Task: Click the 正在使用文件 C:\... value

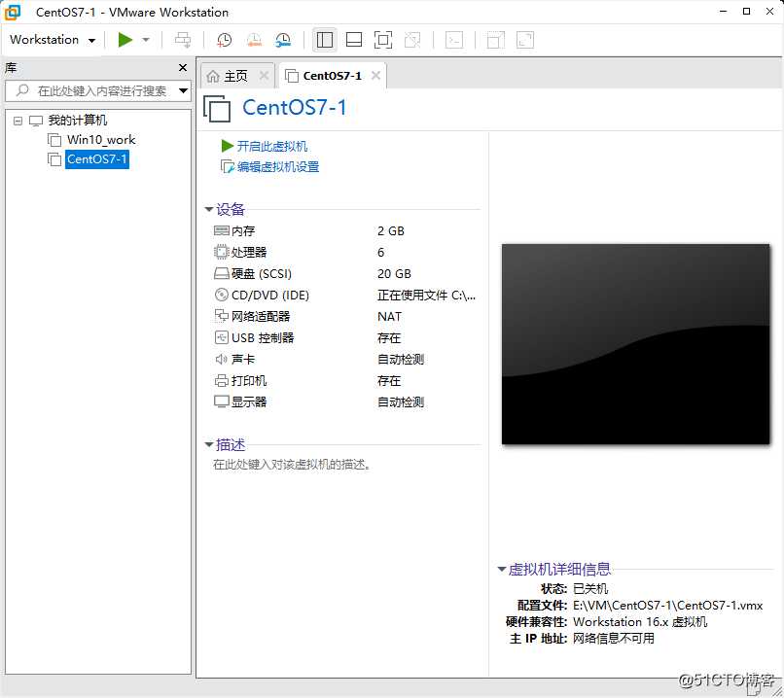Action: click(426, 296)
